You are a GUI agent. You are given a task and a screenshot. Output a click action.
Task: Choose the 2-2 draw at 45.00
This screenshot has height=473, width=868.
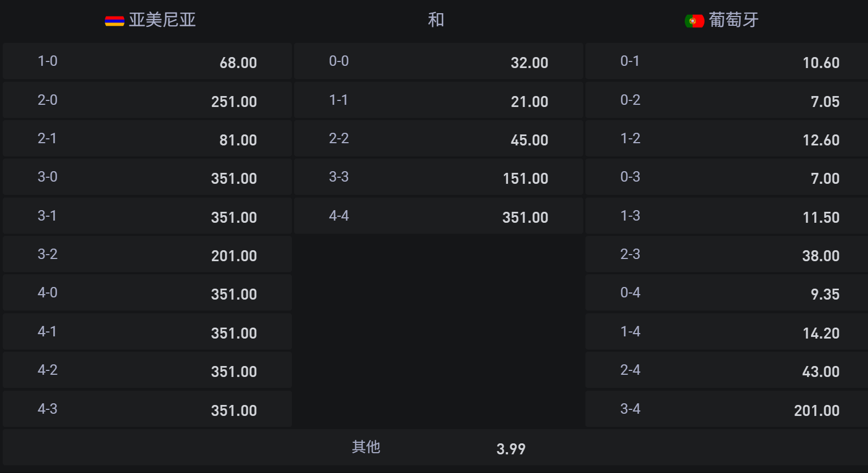[438, 139]
